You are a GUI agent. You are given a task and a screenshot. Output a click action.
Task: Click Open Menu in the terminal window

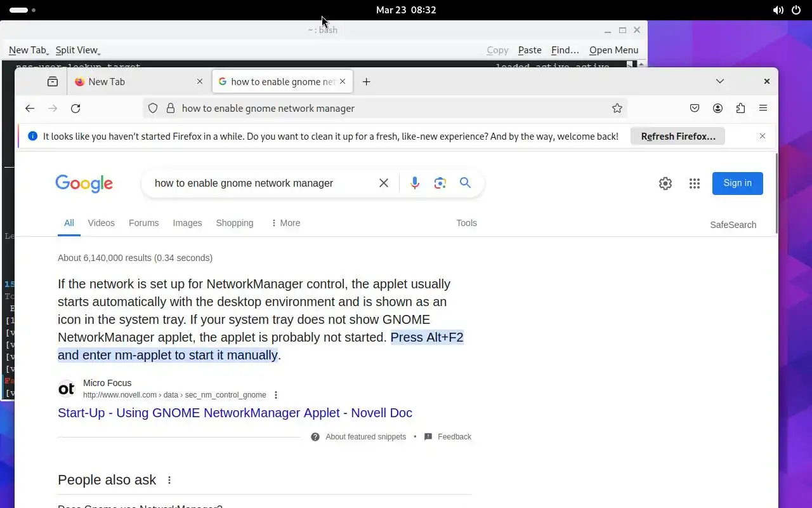613,50
